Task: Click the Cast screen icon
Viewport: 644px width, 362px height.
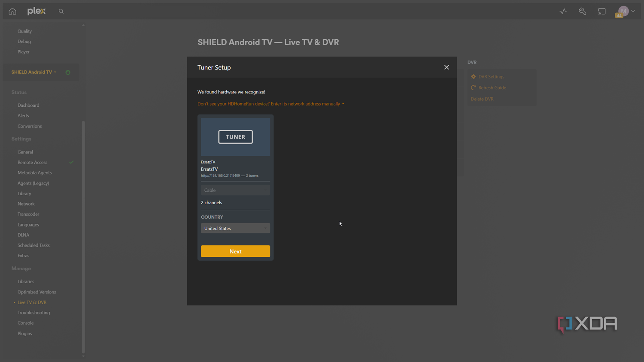Action: click(x=601, y=11)
